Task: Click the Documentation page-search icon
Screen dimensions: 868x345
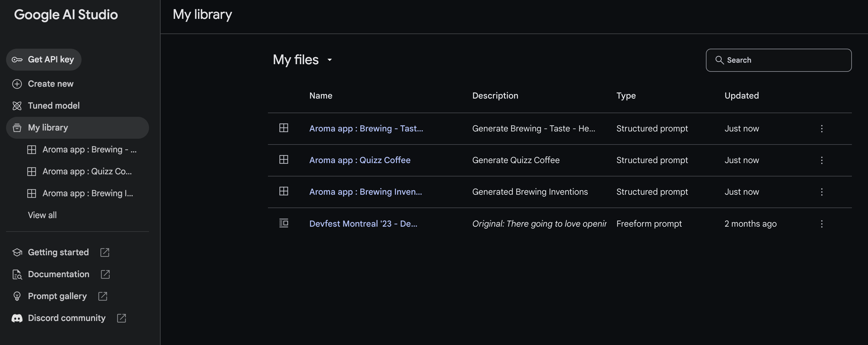Action: [x=17, y=275]
